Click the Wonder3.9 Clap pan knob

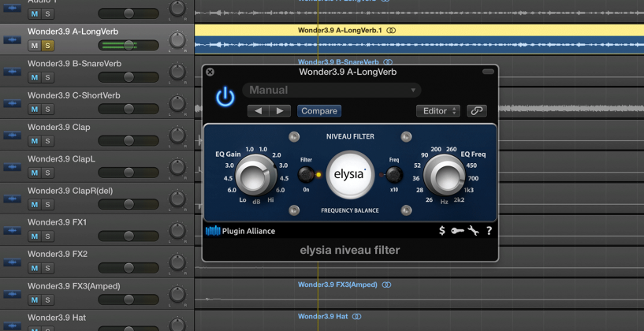click(177, 136)
